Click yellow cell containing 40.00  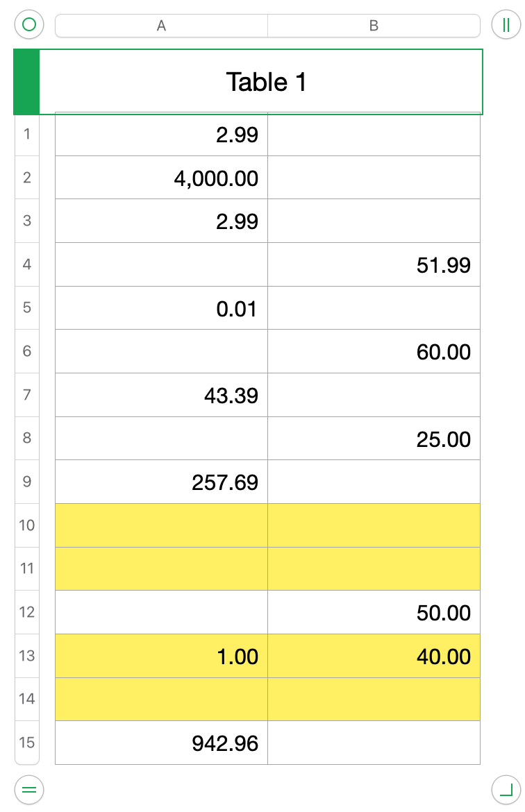click(x=374, y=656)
